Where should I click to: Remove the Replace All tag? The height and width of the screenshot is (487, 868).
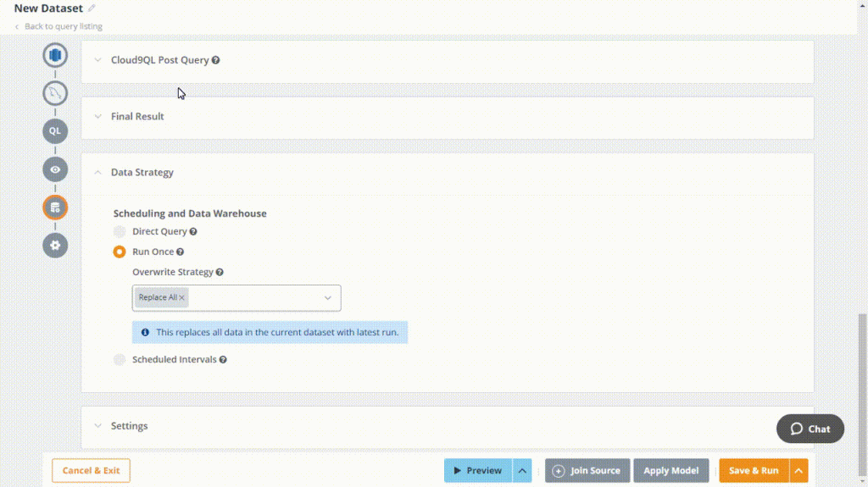coord(181,298)
